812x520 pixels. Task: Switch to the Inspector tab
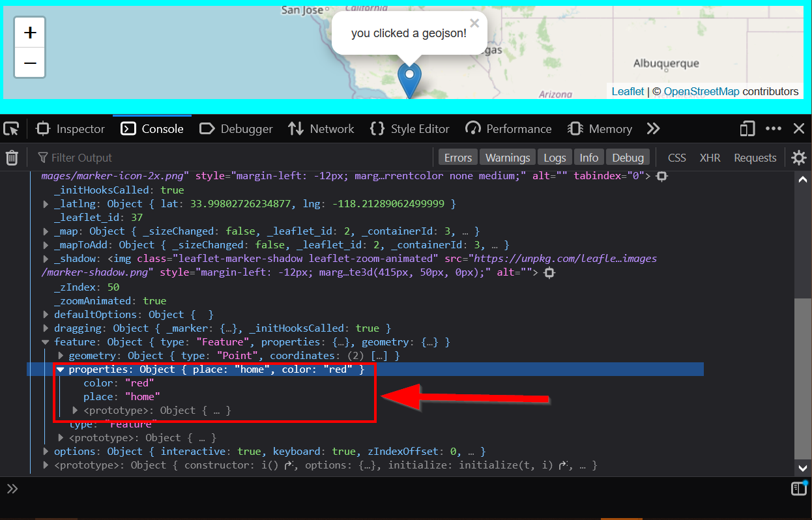pos(70,129)
